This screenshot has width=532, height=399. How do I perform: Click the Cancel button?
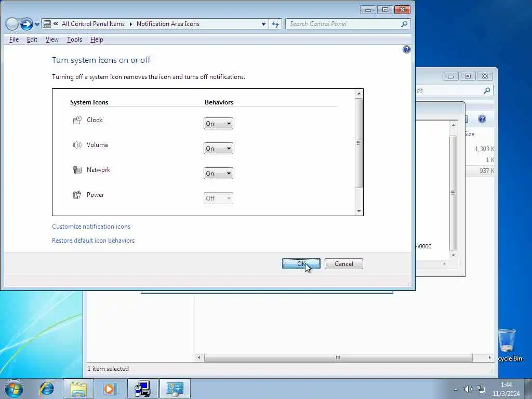pos(344,263)
